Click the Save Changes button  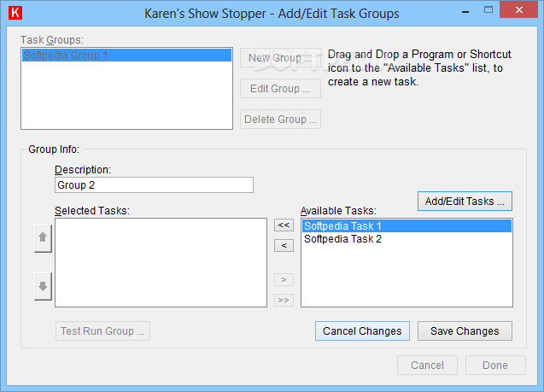[465, 331]
